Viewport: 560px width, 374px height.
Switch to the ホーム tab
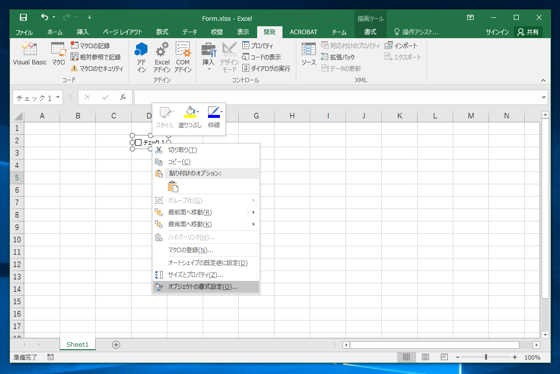point(55,32)
